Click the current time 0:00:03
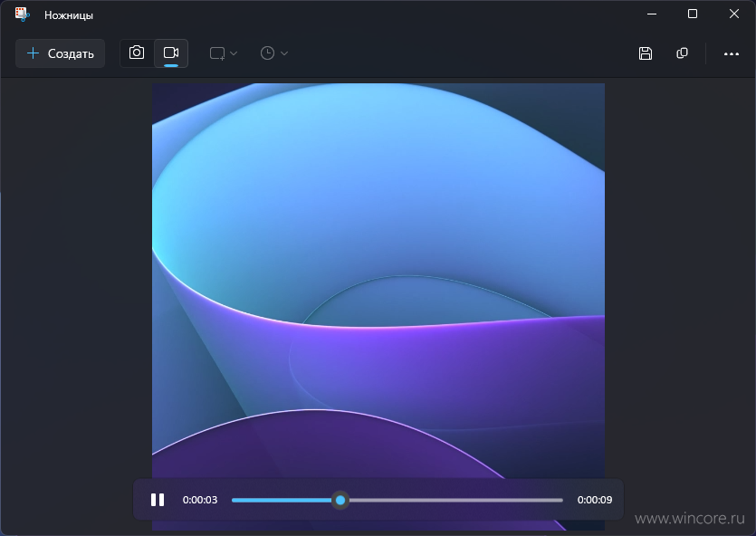756x536 pixels. pyautogui.click(x=199, y=500)
